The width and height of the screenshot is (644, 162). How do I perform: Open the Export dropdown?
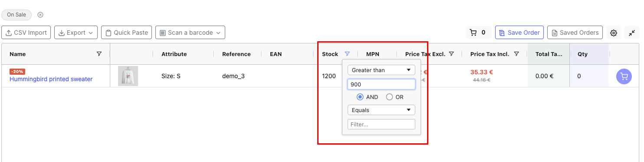pyautogui.click(x=76, y=33)
